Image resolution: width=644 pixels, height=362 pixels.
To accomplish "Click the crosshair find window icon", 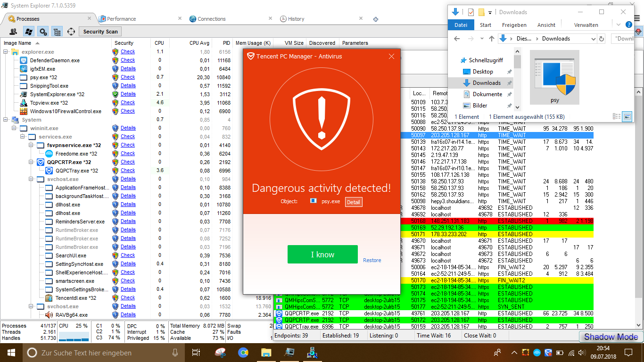I will [x=71, y=32].
